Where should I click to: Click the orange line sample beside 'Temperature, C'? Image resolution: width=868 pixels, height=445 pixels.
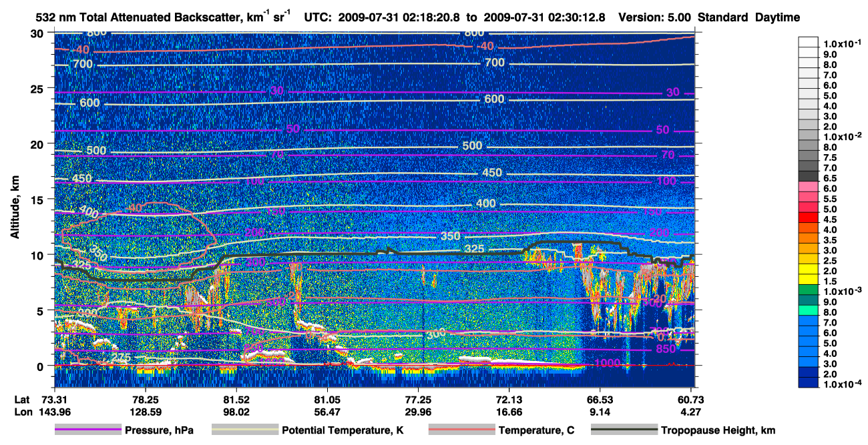click(461, 430)
